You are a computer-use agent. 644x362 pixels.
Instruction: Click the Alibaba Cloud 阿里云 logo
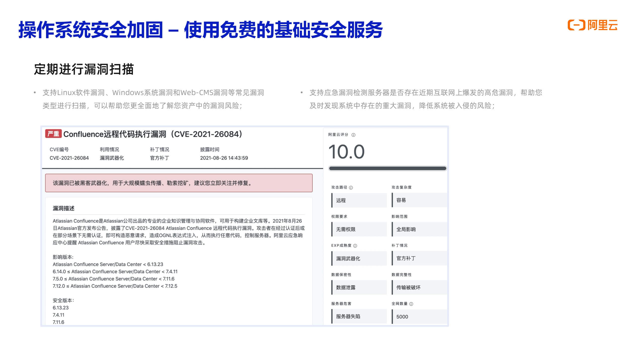click(x=592, y=25)
